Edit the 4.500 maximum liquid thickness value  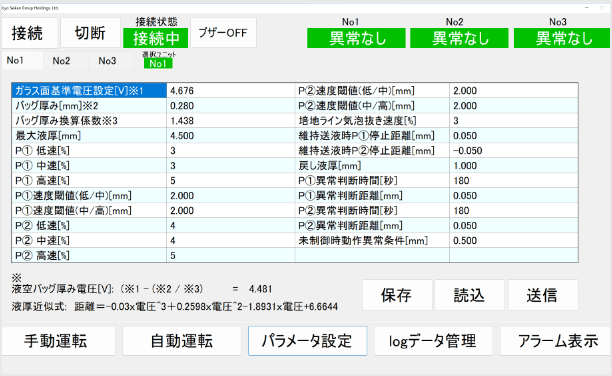(231, 135)
